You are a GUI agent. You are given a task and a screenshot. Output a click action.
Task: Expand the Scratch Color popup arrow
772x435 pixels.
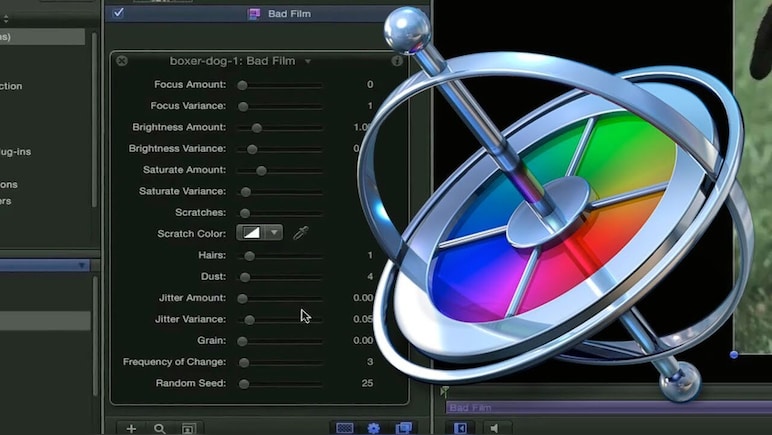pyautogui.click(x=274, y=232)
